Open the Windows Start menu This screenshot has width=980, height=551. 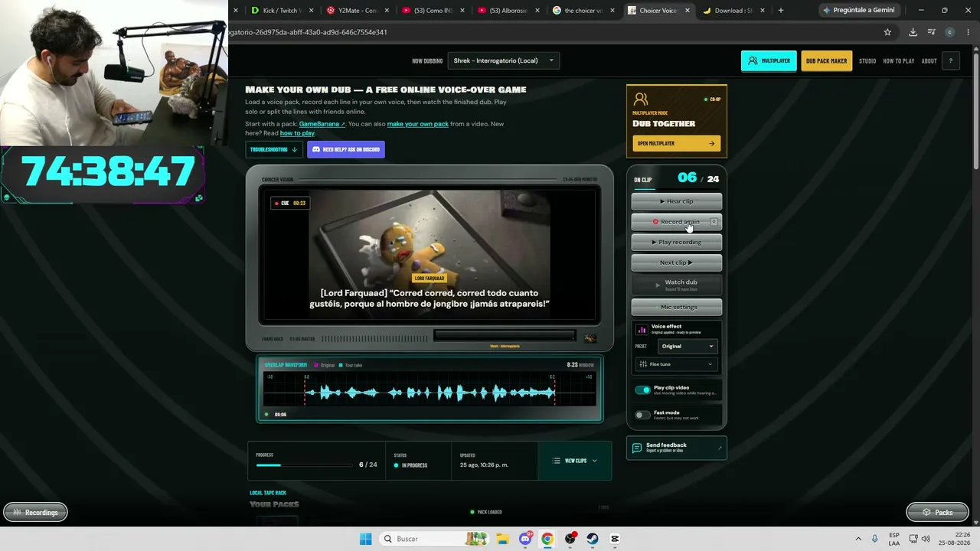(365, 539)
